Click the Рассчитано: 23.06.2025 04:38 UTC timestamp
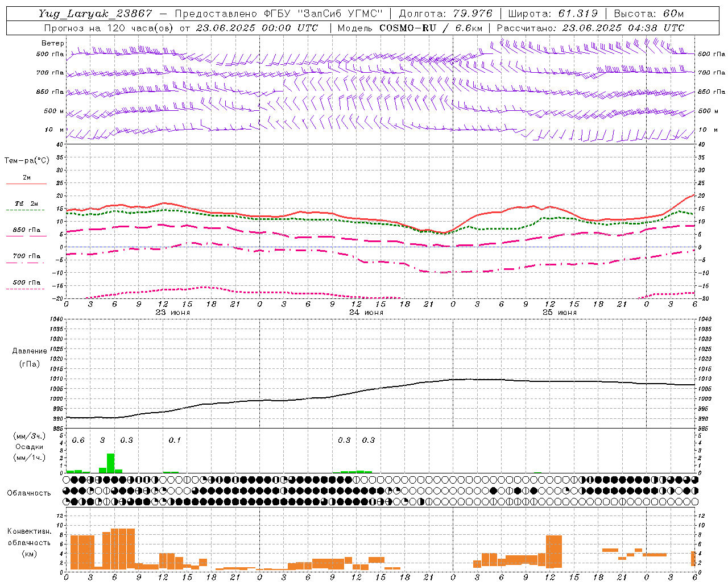The width and height of the screenshot is (728, 582). tap(590, 28)
